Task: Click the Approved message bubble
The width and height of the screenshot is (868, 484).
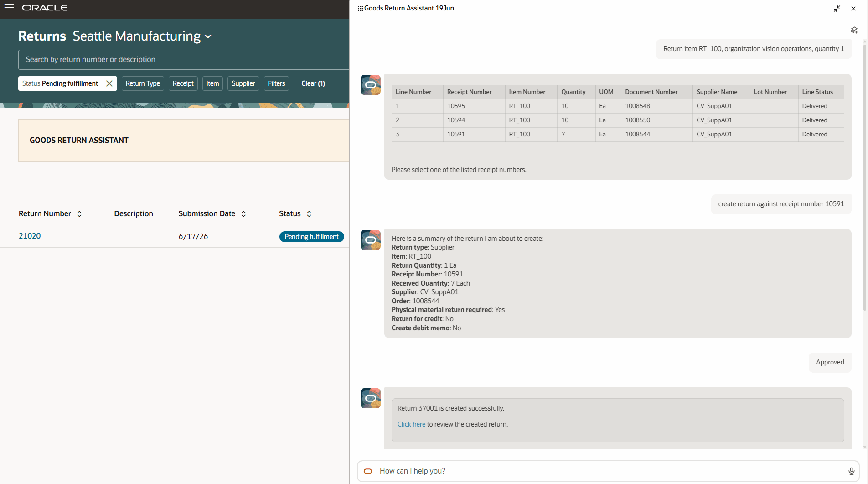Action: 830,363
